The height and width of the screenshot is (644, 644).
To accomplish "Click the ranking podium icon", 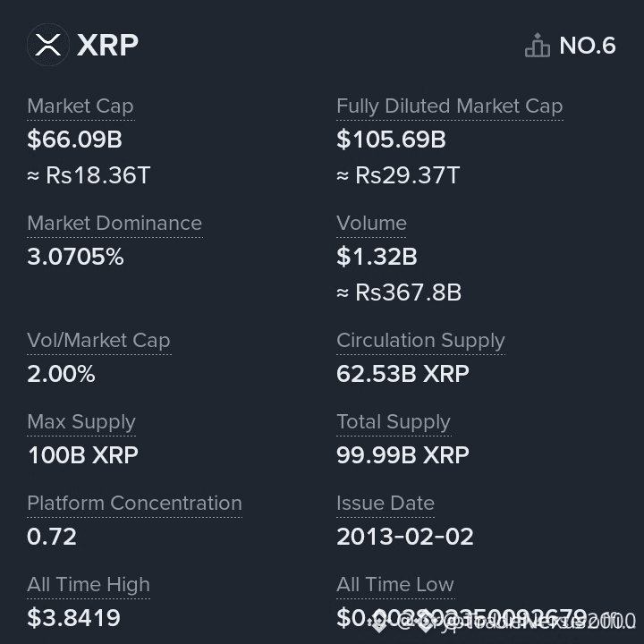I will (x=538, y=46).
